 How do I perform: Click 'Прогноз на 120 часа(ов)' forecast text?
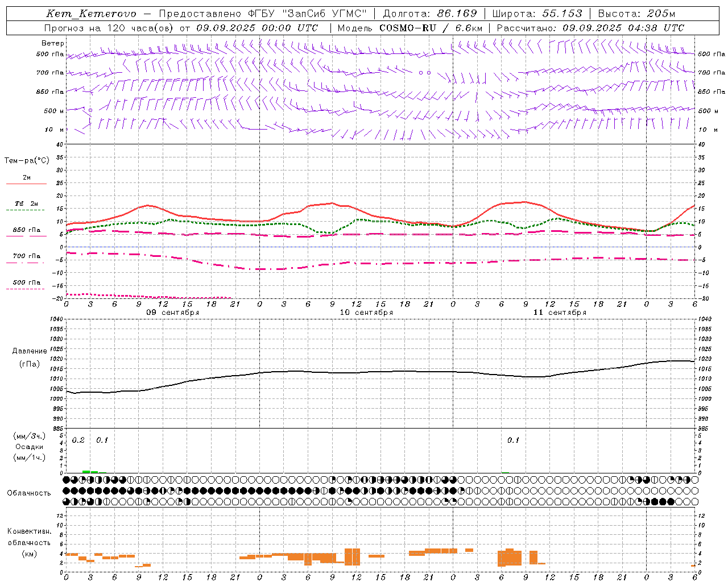pyautogui.click(x=109, y=28)
